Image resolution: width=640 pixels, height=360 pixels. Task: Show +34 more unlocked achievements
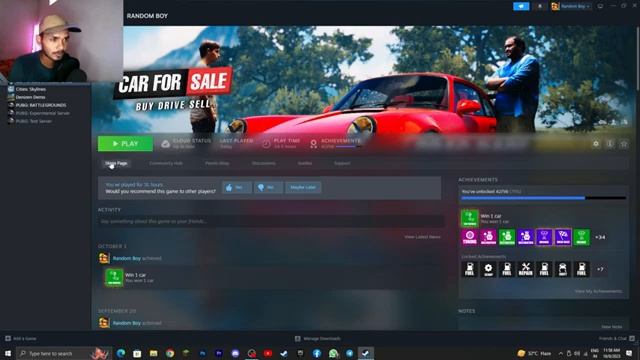pyautogui.click(x=600, y=237)
